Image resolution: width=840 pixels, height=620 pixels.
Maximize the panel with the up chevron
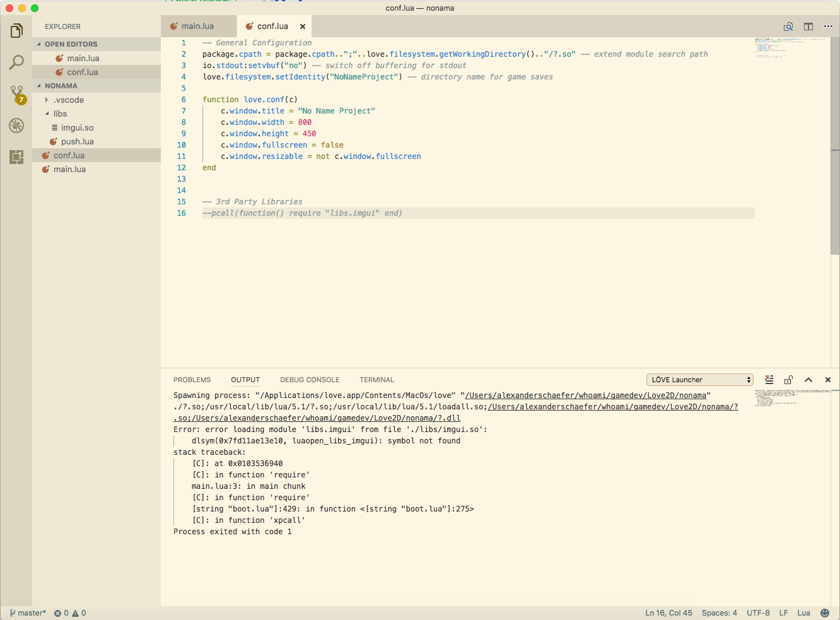pos(808,380)
